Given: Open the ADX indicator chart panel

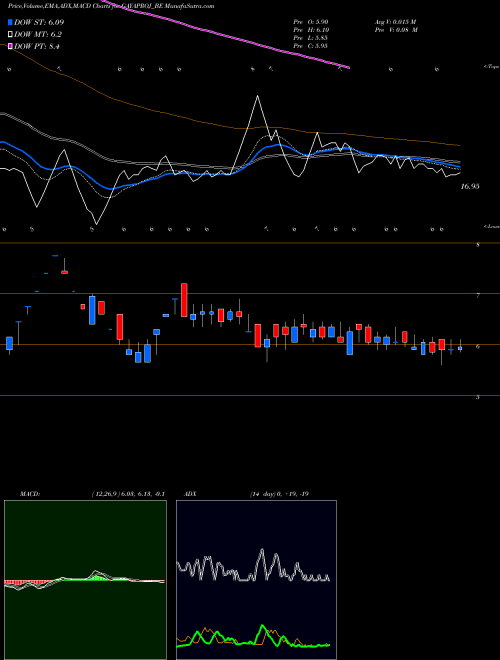Looking at the screenshot, I should [256, 580].
